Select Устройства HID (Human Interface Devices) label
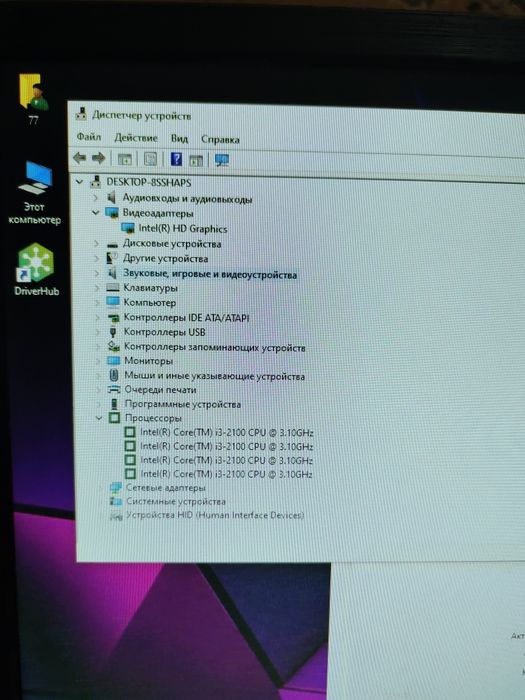Viewport: 525px width, 700px height. click(215, 515)
